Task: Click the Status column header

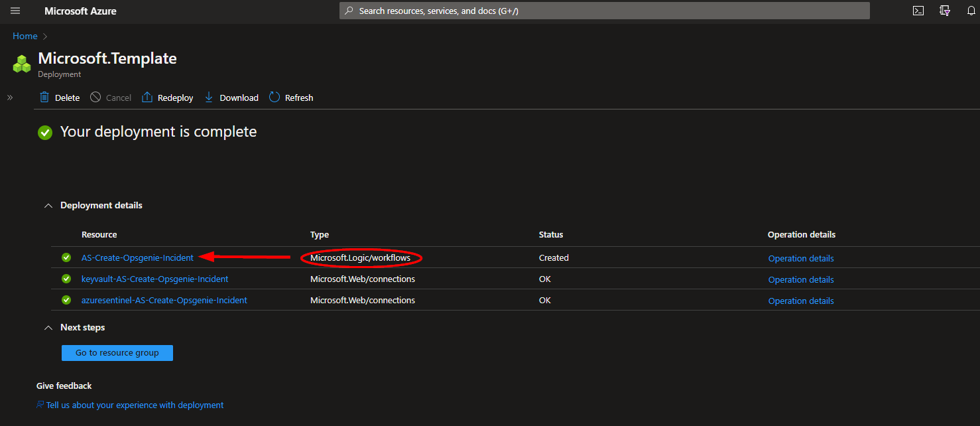Action: (551, 235)
